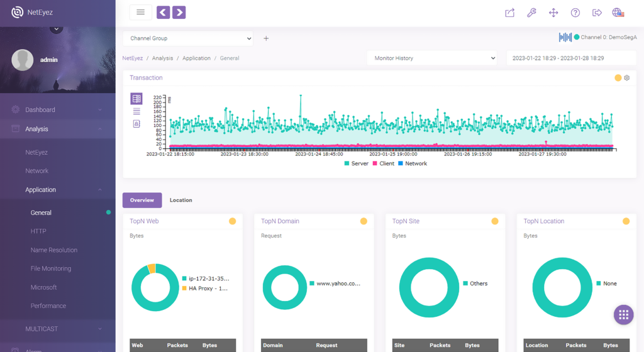The height and width of the screenshot is (352, 644).
Task: Go forward with the right arrow button
Action: click(x=179, y=13)
